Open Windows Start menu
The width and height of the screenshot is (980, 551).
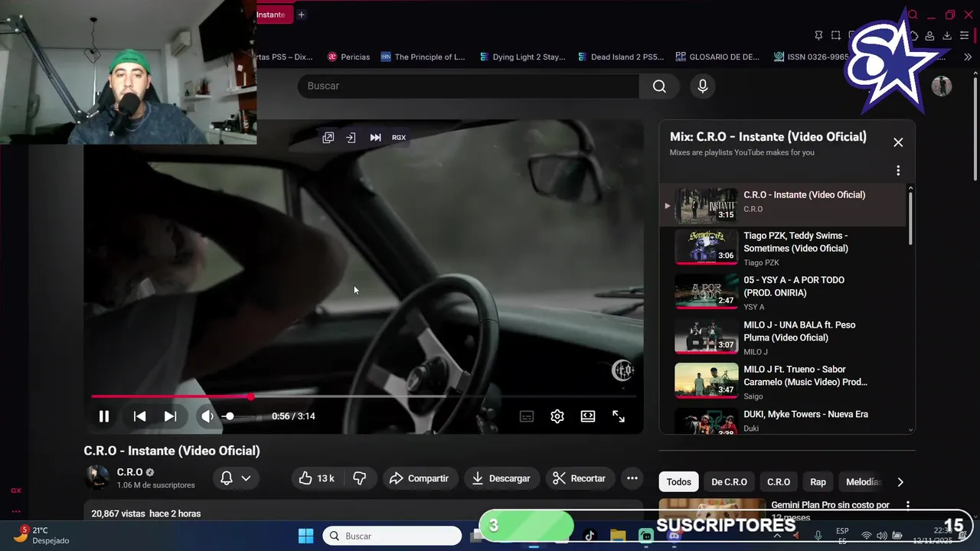tap(305, 536)
